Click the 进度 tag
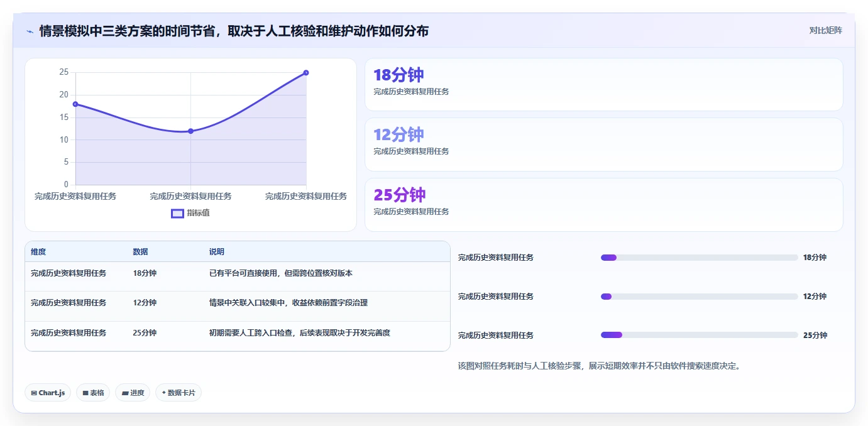Screen dimensions: 868x426 (133, 393)
